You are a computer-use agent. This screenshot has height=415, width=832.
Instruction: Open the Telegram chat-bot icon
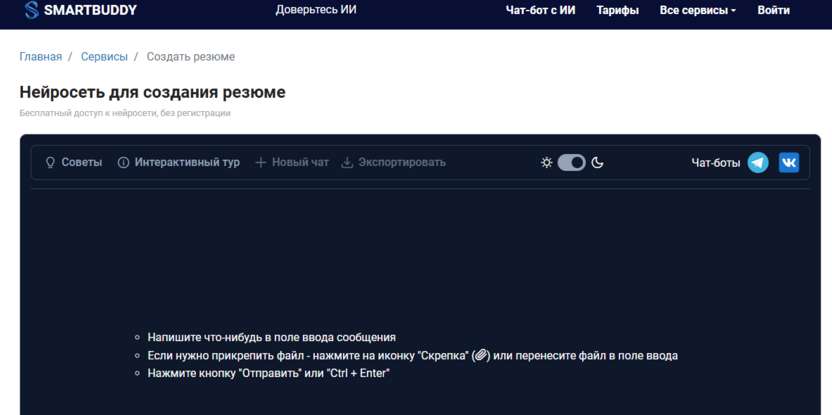758,162
